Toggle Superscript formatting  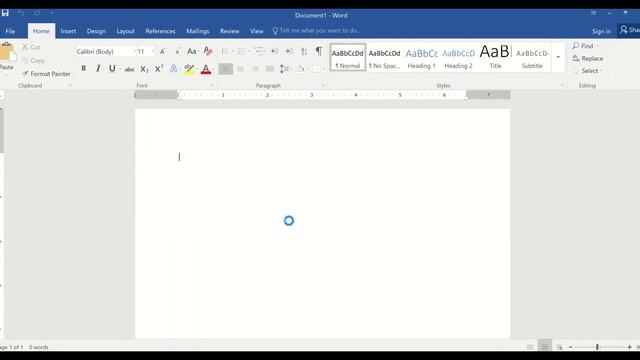[x=159, y=69]
